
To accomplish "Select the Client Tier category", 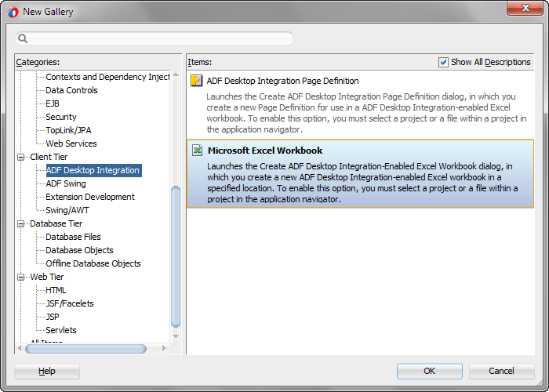I will pos(49,157).
